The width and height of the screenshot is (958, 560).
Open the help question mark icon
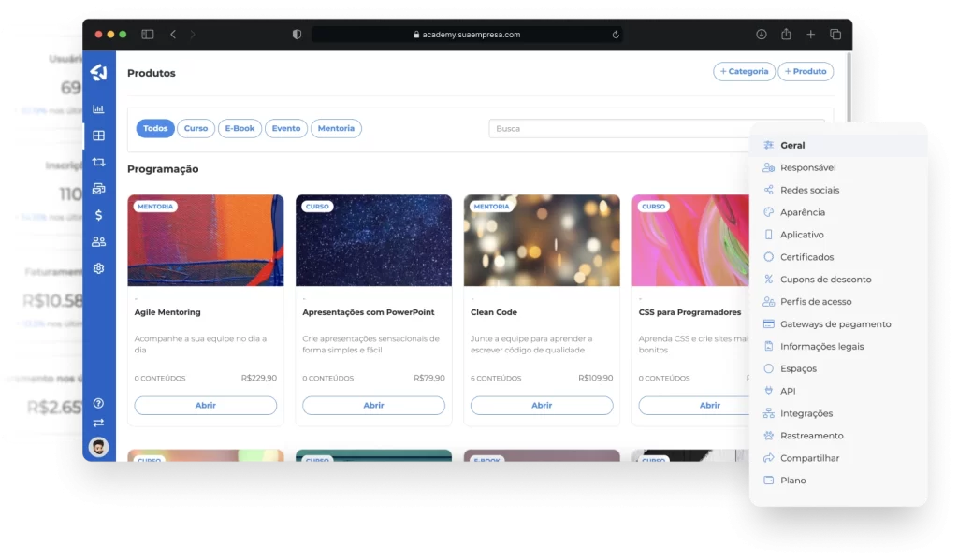pos(98,403)
